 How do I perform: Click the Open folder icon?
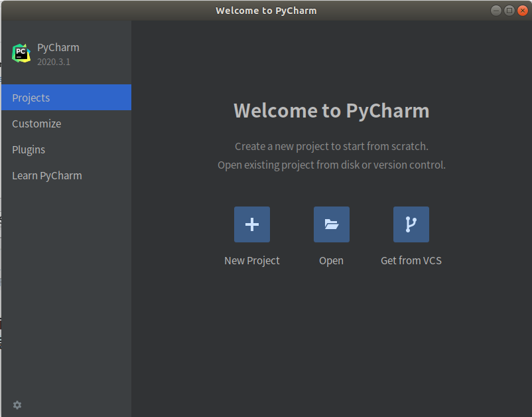[x=332, y=224]
